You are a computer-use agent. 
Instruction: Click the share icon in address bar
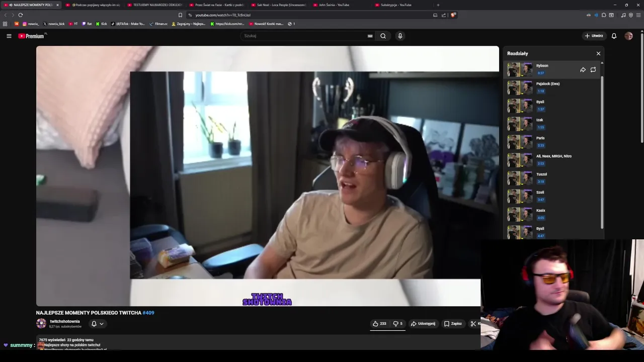[444, 15]
